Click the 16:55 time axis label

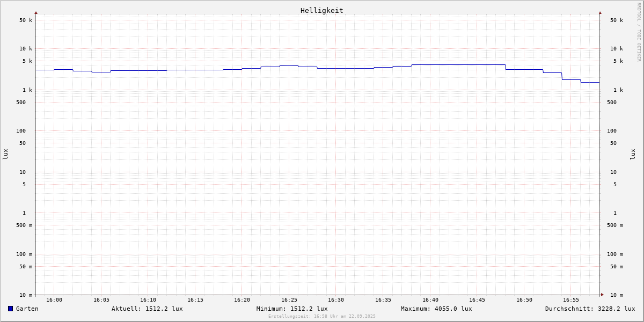[x=571, y=300]
